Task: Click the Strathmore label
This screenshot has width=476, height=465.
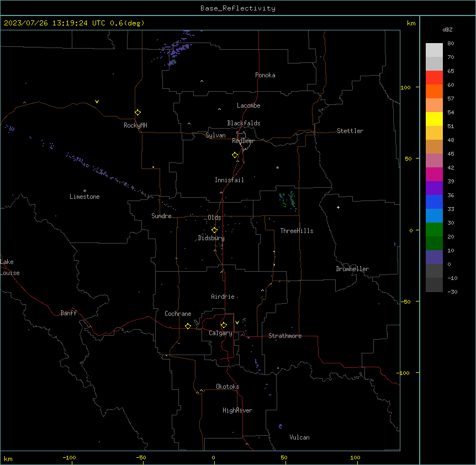Action: (285, 336)
